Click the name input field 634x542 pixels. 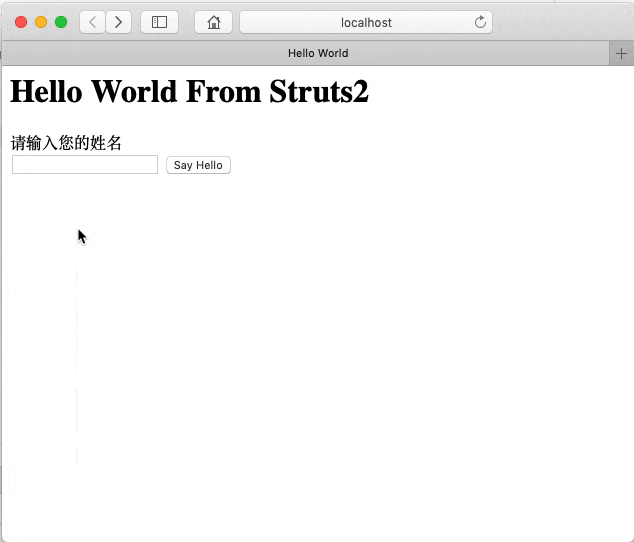click(x=85, y=165)
